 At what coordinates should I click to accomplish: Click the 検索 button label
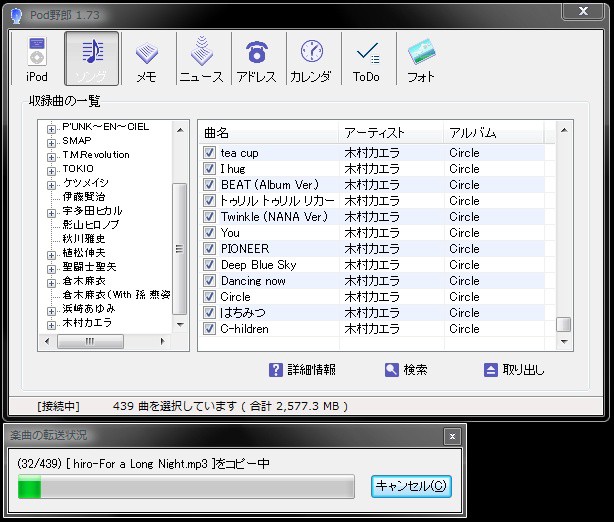pos(415,370)
